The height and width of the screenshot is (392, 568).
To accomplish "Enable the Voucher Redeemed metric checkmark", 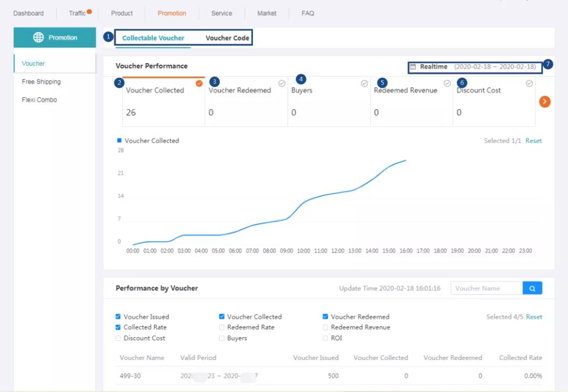I will click(x=282, y=83).
